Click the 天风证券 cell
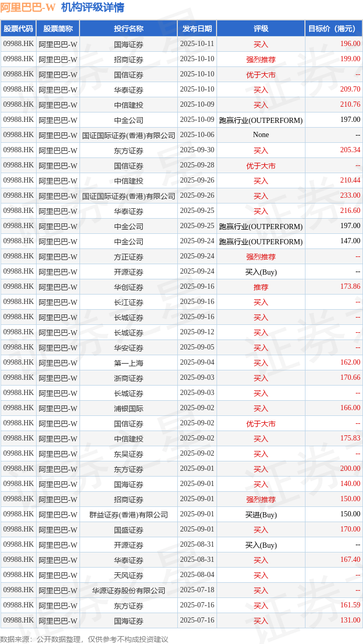This screenshot has height=644, width=363. [129, 575]
